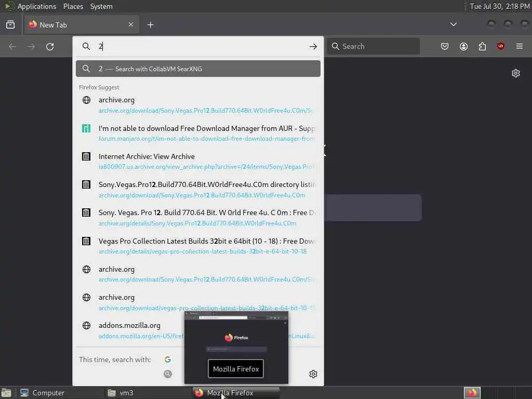Click the Firefox workspace switcher icon
This screenshot has width=532, height=399.
tap(472, 393)
